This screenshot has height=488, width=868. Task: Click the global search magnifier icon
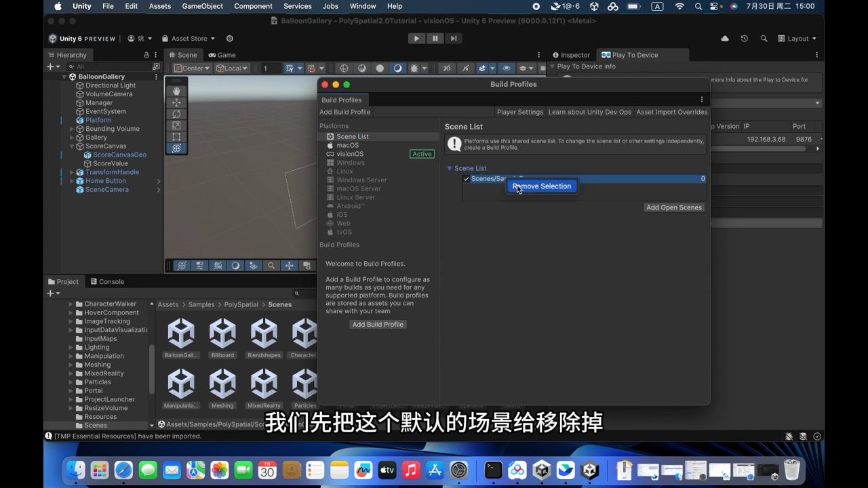point(764,39)
